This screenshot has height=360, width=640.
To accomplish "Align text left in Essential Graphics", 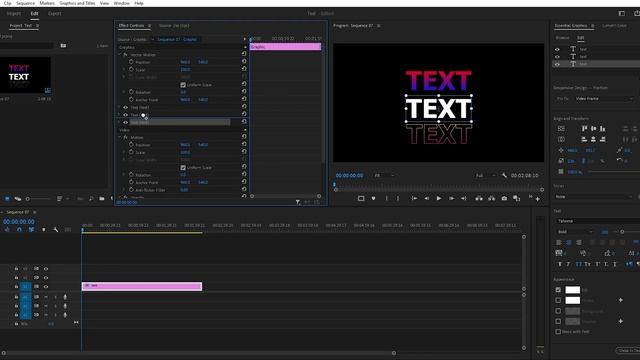I will [x=559, y=242].
